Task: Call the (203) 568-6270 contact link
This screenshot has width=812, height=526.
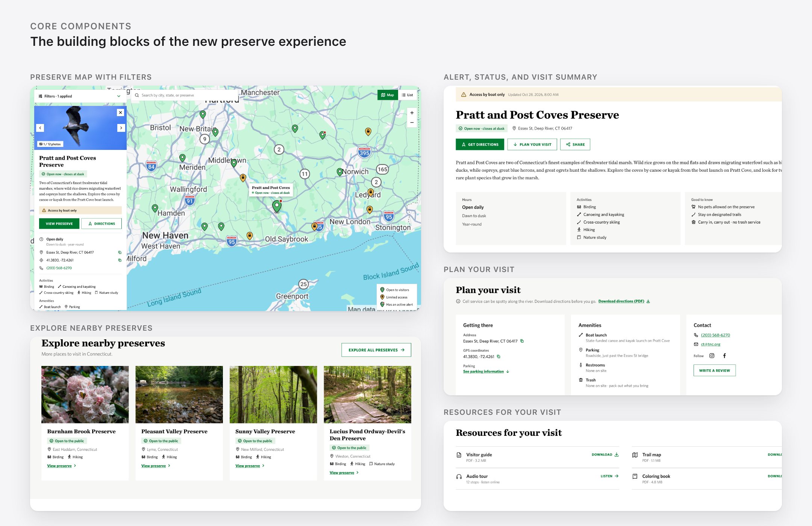Action: tap(715, 335)
